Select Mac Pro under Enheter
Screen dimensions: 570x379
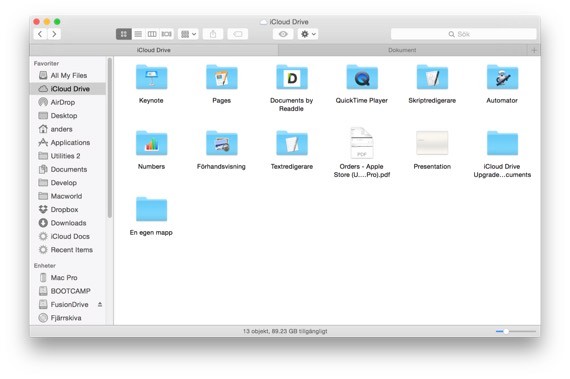68,278
